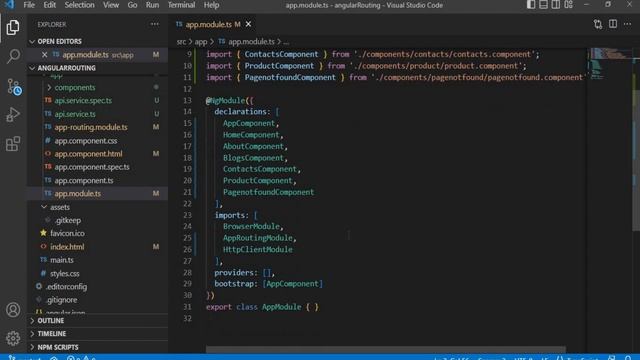This screenshot has height=360, width=640.
Task: Collapse the assets folder
Action: (x=60, y=207)
